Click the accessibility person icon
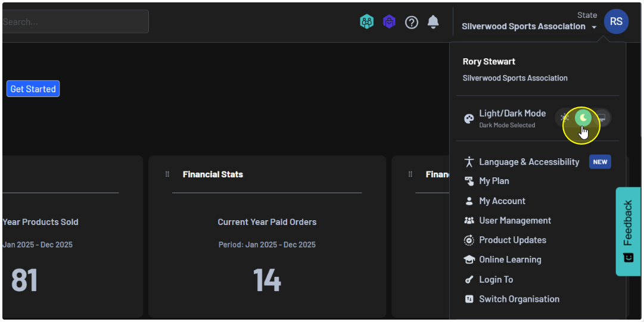644x322 pixels. pos(469,162)
